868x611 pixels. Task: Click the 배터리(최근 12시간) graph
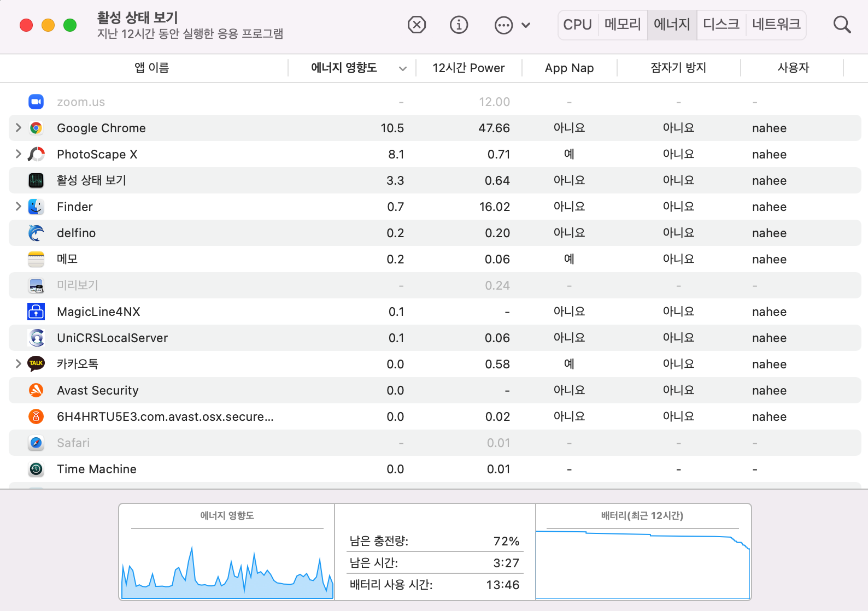tap(642, 563)
